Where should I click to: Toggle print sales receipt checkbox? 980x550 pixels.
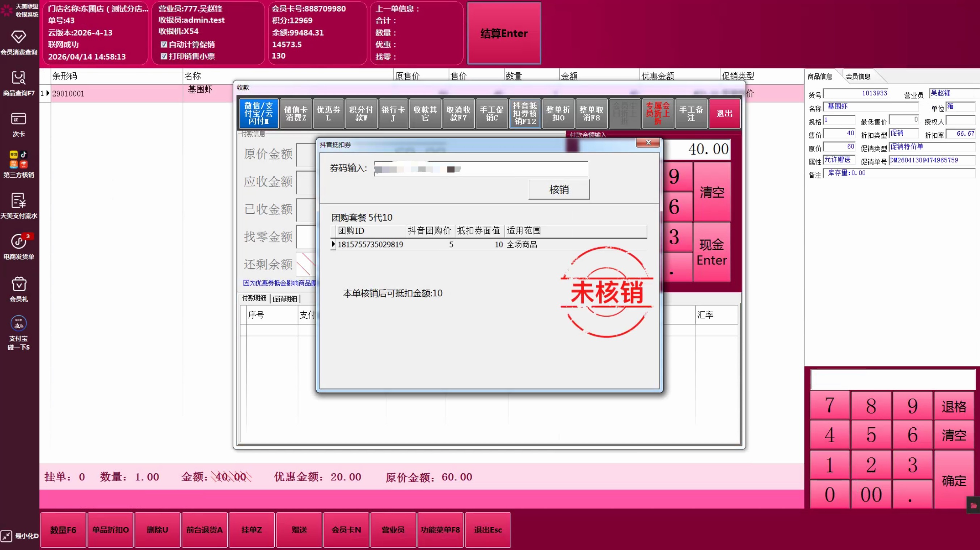[x=164, y=56]
